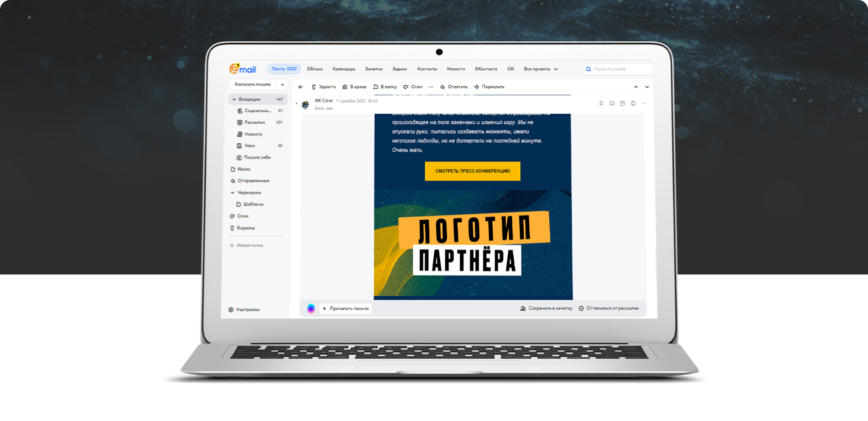868x421 pixels.
Task: Open the letter header three-dots menu
Action: (644, 103)
